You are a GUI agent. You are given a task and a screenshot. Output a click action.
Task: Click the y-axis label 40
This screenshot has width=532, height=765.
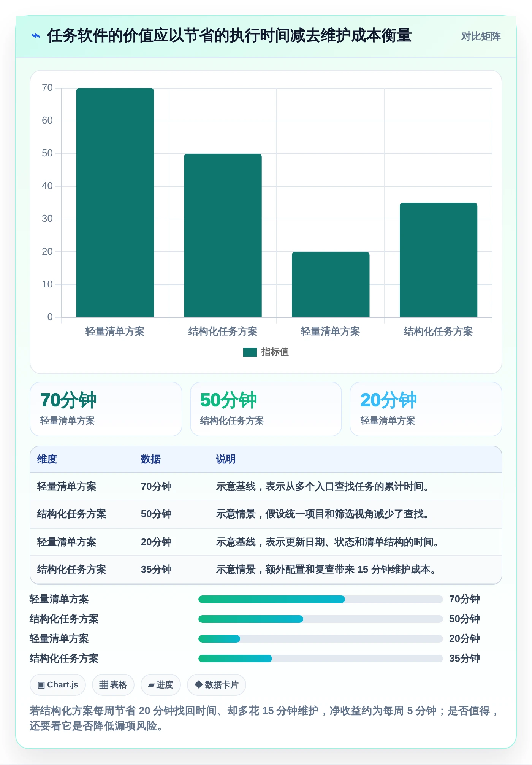[47, 186]
